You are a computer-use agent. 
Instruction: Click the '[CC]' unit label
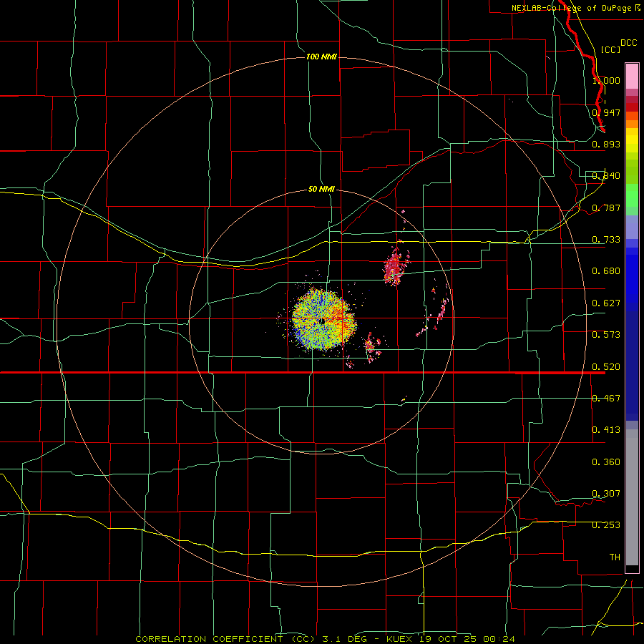pos(610,49)
